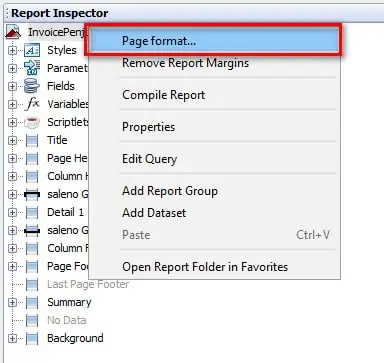This screenshot has width=384, height=363.
Task: Click the No Data band icon
Action: pos(32,320)
